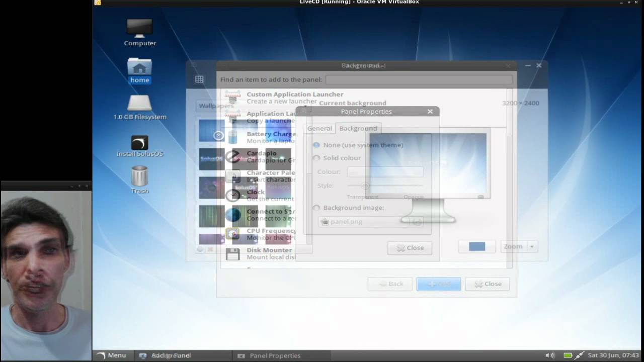Launch the Install SolusOS desktop icon
Image resolution: width=644 pixels, height=362 pixels.
(x=139, y=146)
